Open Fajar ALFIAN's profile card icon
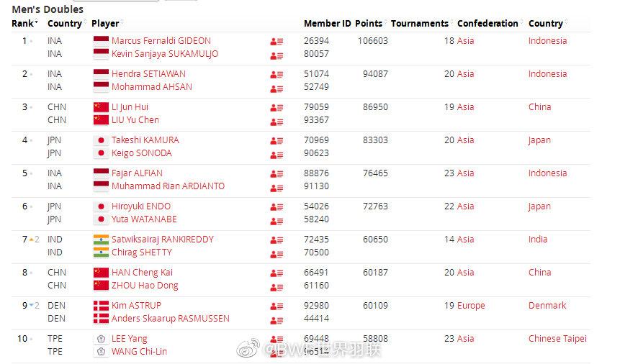Viewport: 620px width, 364px height. (x=277, y=174)
